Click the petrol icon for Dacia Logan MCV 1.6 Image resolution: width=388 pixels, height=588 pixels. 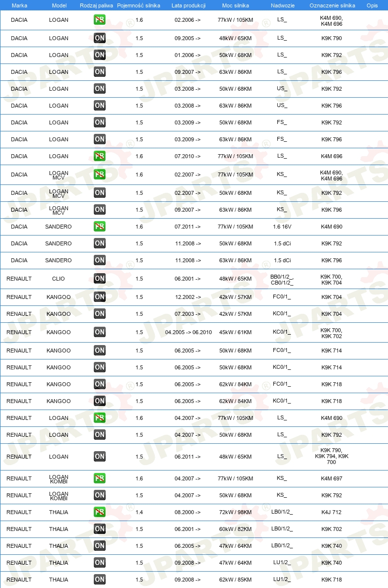pos(99,175)
